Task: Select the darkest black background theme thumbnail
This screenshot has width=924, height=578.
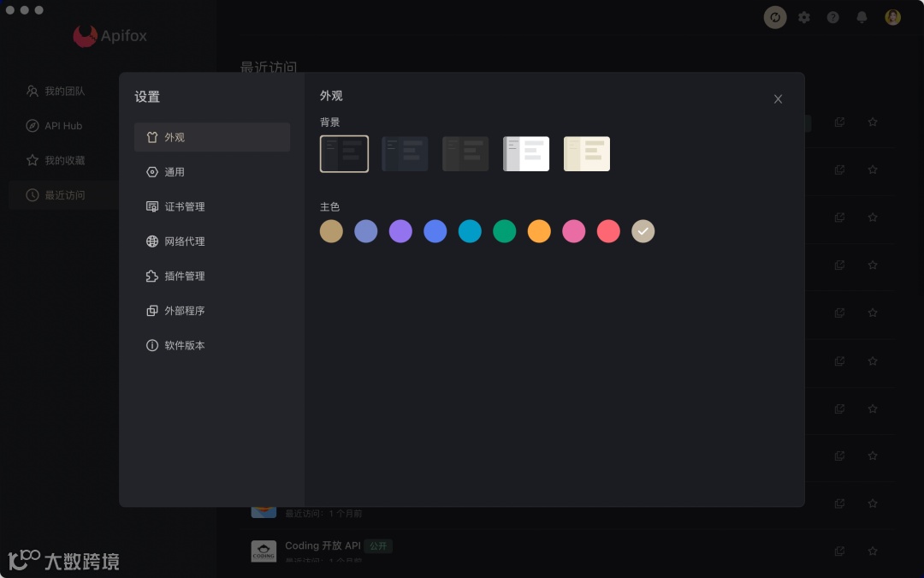Action: coord(344,154)
